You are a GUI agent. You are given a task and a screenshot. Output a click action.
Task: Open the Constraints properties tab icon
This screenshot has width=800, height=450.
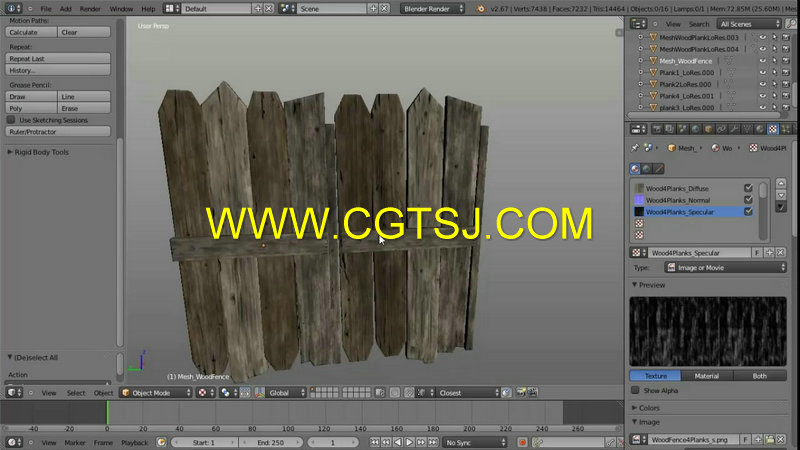click(721, 129)
